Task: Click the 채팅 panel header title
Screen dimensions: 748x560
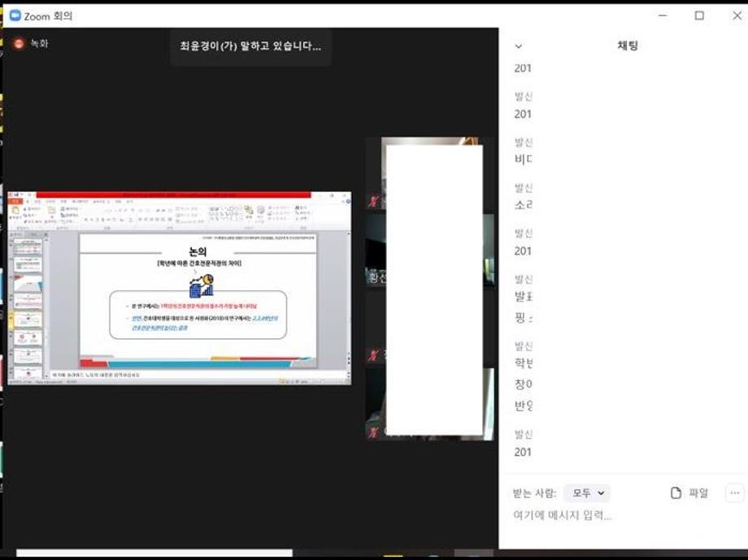Action: pos(628,46)
